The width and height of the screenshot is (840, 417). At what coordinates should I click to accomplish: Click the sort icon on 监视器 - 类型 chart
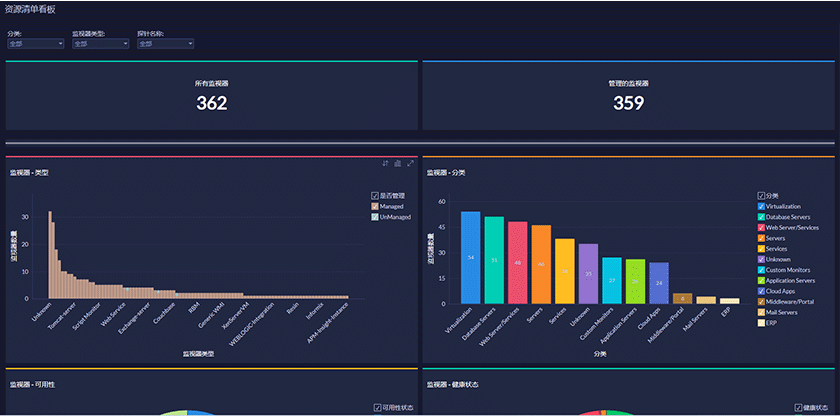coord(385,163)
